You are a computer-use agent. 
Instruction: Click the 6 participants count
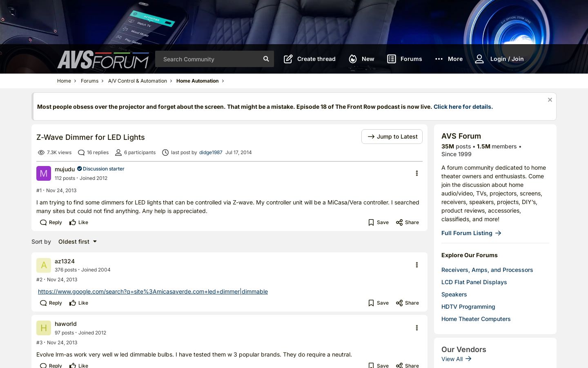pos(136,153)
